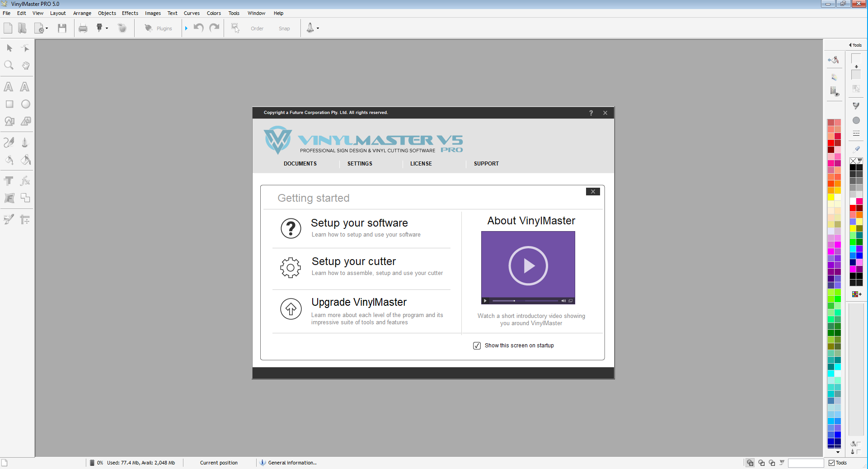Toggle the Tools checkbox in status bar

coord(831,463)
